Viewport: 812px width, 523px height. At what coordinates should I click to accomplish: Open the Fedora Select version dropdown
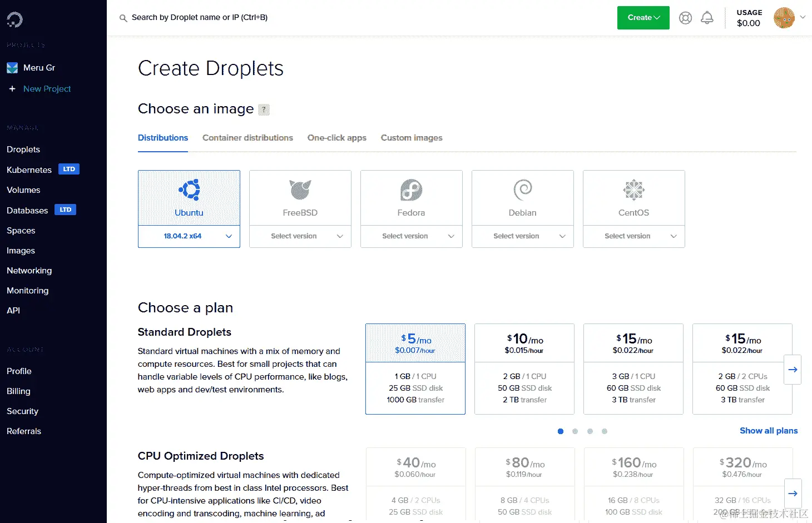click(x=412, y=236)
